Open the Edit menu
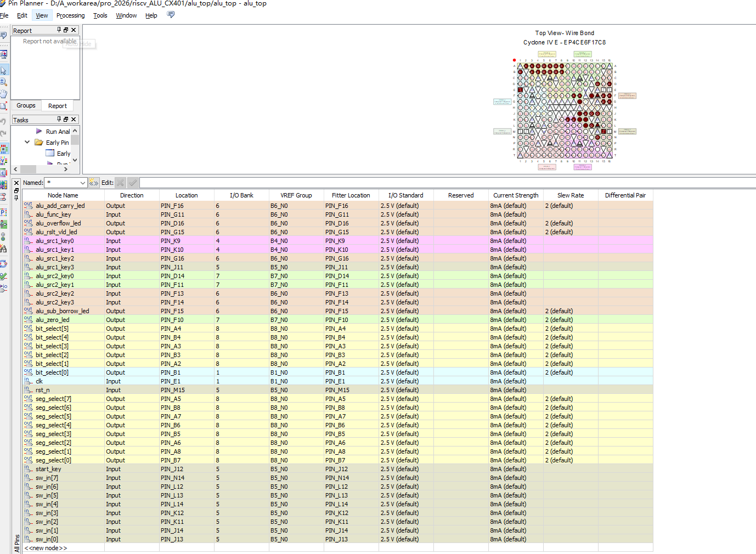The image size is (756, 554). [22, 15]
